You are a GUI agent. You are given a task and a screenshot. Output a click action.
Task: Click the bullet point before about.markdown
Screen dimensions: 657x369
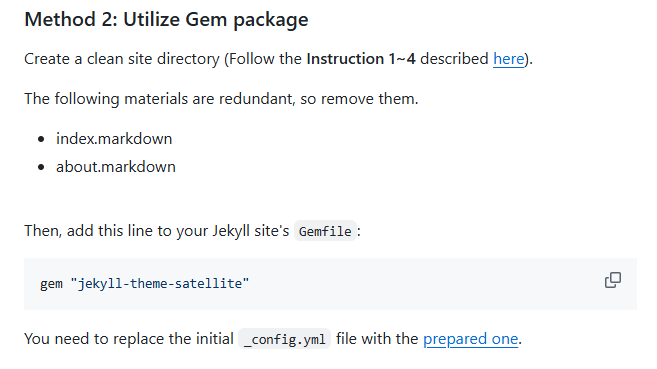point(41,167)
